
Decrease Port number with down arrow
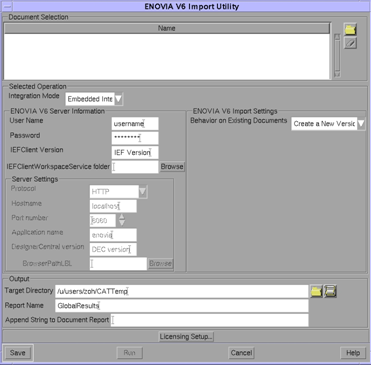[x=122, y=223]
